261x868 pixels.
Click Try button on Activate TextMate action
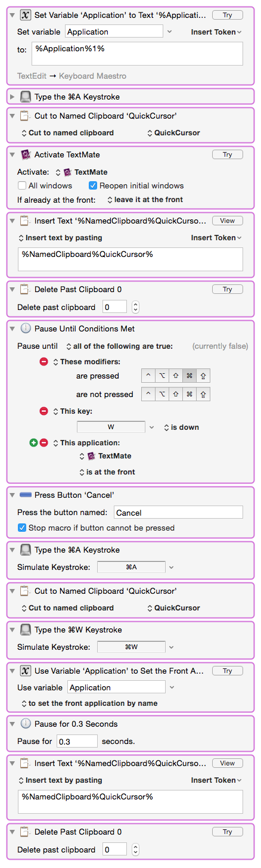tap(228, 154)
